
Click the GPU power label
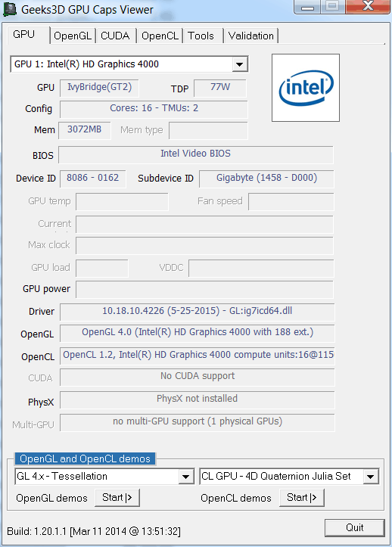46,289
